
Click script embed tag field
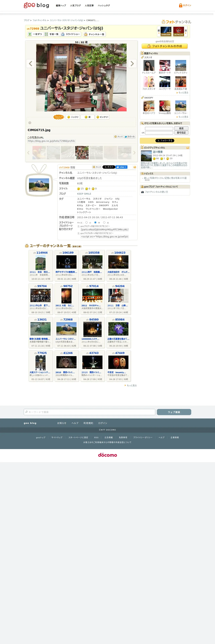point(105,237)
